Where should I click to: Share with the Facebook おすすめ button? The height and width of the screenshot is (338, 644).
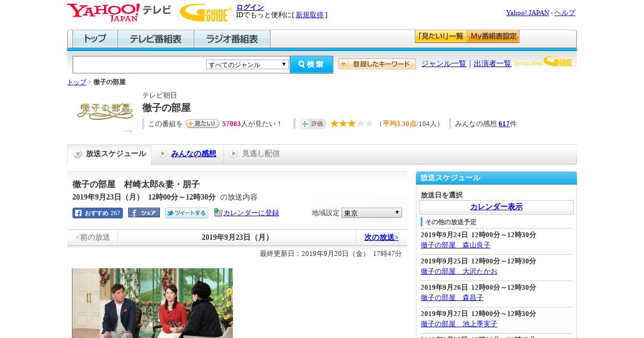click(98, 213)
